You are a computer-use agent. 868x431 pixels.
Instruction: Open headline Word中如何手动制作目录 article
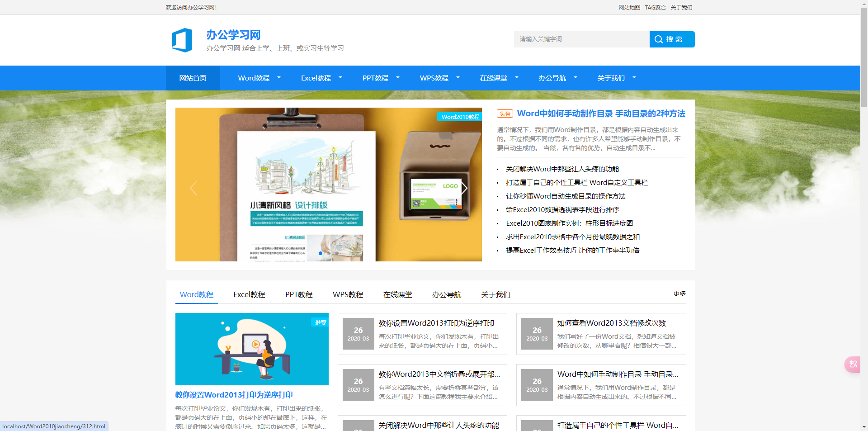point(601,114)
